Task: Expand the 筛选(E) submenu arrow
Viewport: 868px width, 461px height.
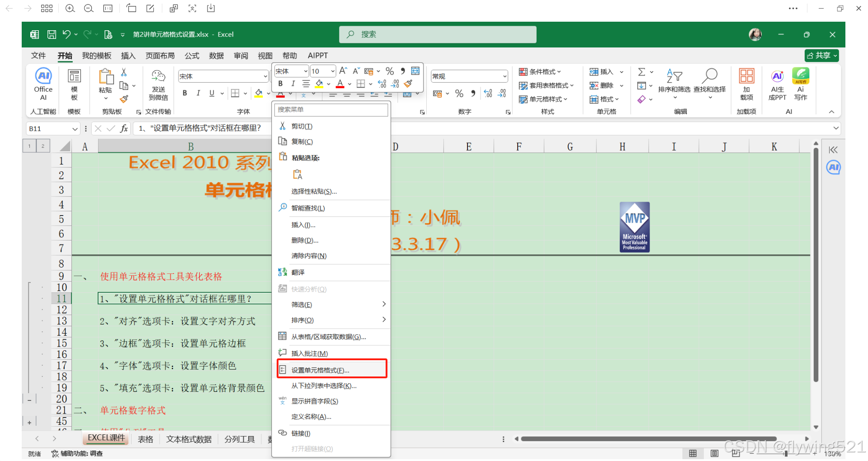Action: (x=384, y=304)
